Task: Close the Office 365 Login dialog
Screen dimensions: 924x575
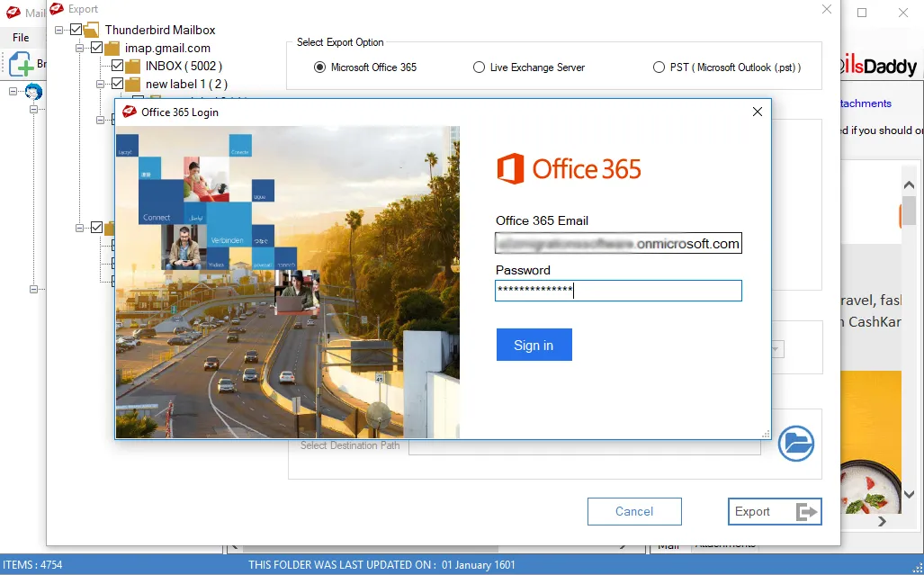Action: pyautogui.click(x=758, y=112)
